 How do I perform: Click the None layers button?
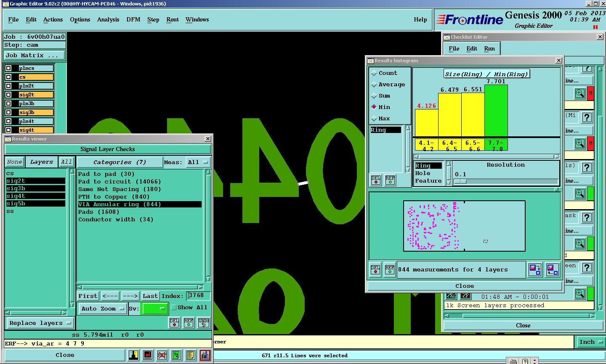tap(14, 162)
